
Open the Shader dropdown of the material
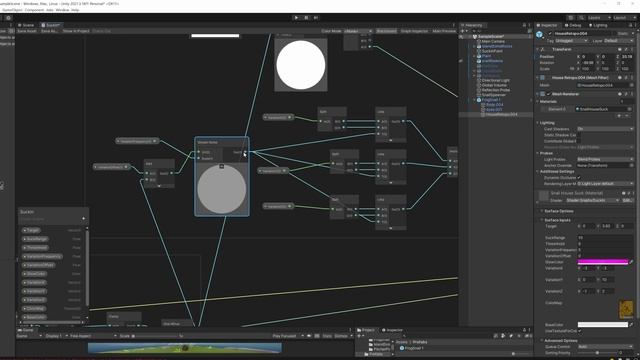(x=593, y=200)
